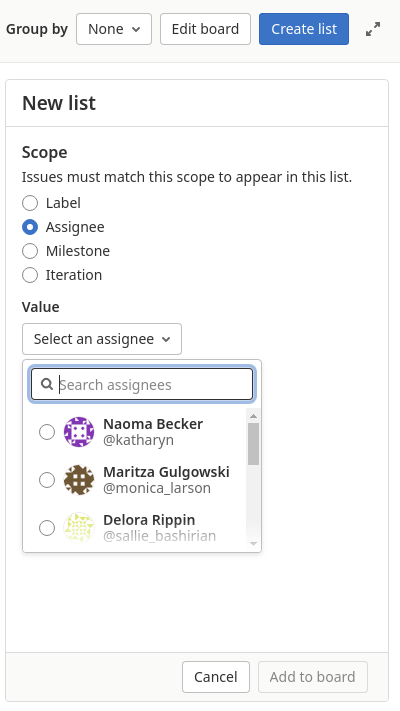The image size is (400, 711).
Task: Click the Create list button
Action: (304, 29)
